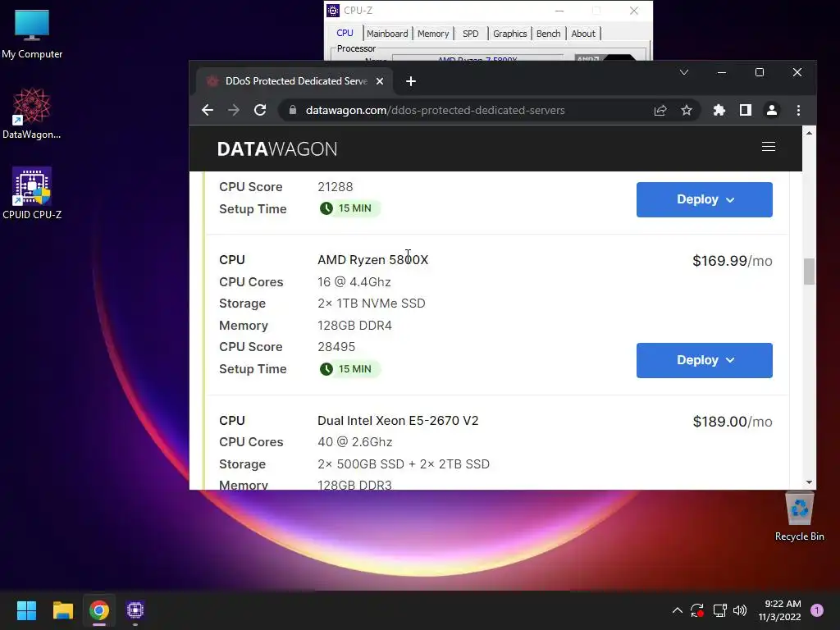Image resolution: width=840 pixels, height=630 pixels.
Task: Share this page from the address bar
Action: [x=660, y=111]
